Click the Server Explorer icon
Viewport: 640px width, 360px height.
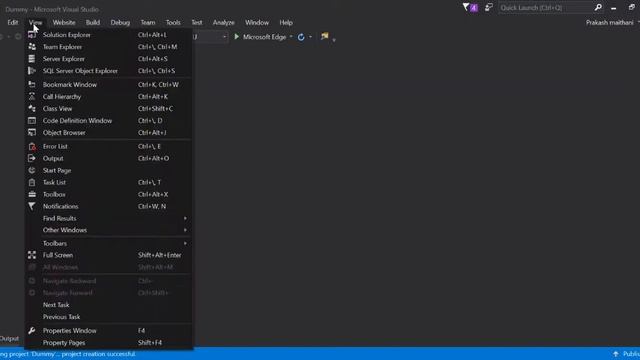click(32, 59)
